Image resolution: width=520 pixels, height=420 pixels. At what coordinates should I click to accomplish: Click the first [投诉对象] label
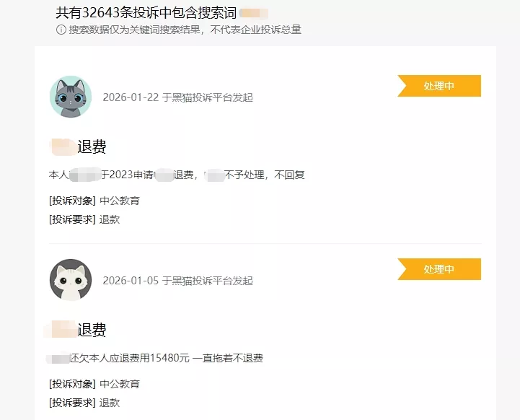(x=72, y=201)
